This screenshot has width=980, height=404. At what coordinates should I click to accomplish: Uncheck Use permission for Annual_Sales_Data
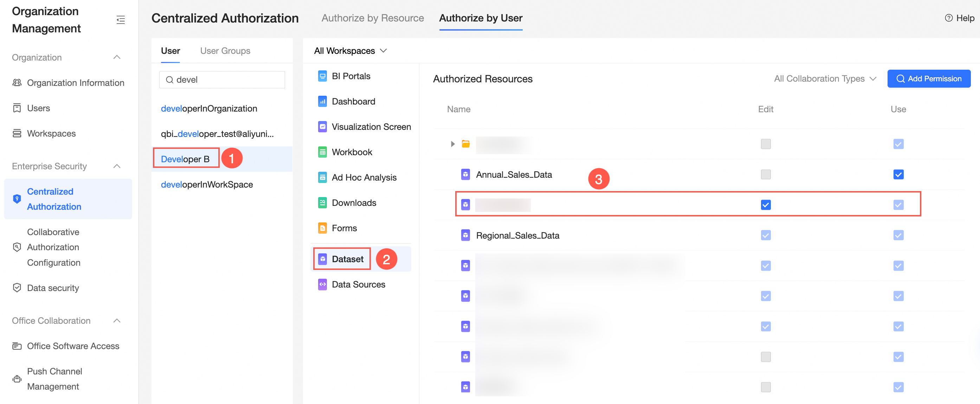click(x=898, y=175)
